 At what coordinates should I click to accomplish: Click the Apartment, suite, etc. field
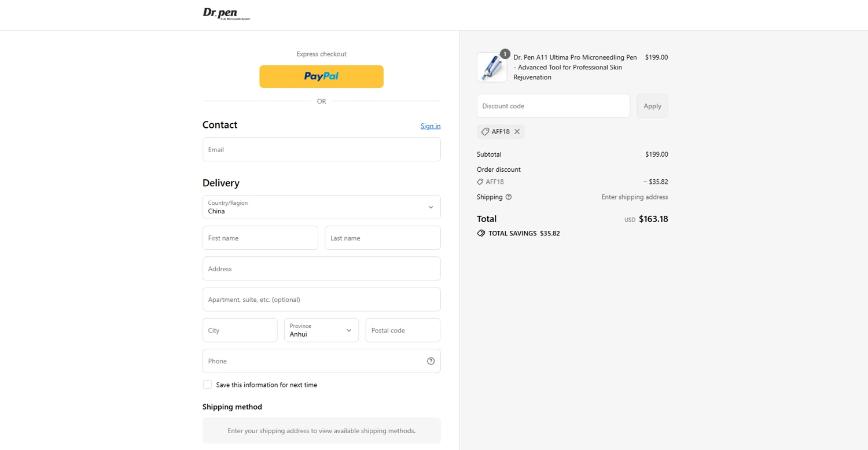[x=321, y=300]
